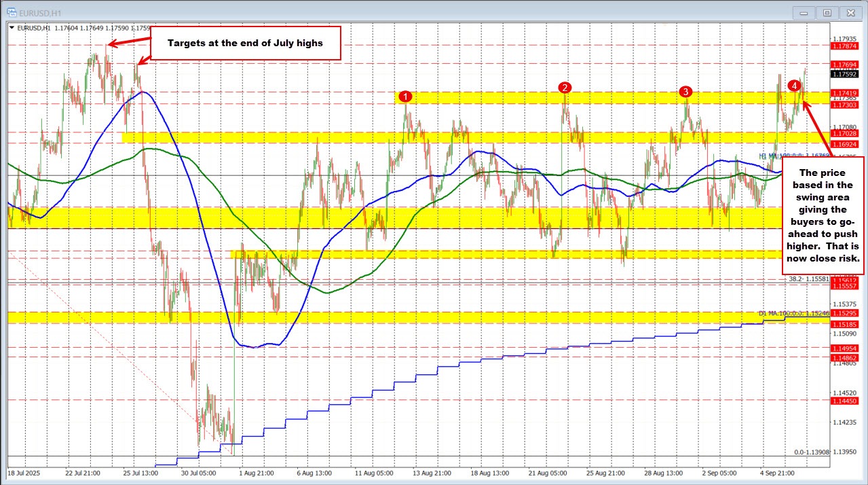Click the 1.14954 price level label

point(846,348)
